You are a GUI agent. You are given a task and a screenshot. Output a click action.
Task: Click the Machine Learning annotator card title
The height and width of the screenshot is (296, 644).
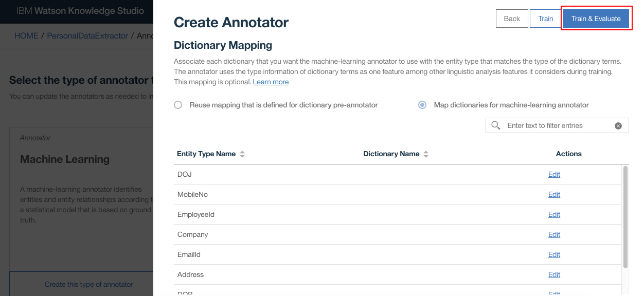(x=65, y=159)
